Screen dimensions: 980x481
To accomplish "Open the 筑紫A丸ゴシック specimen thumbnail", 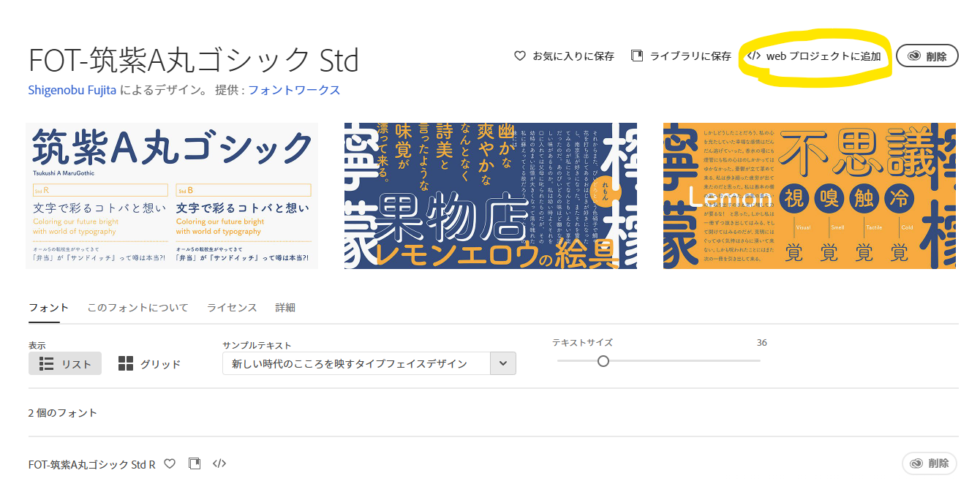I will (x=172, y=195).
